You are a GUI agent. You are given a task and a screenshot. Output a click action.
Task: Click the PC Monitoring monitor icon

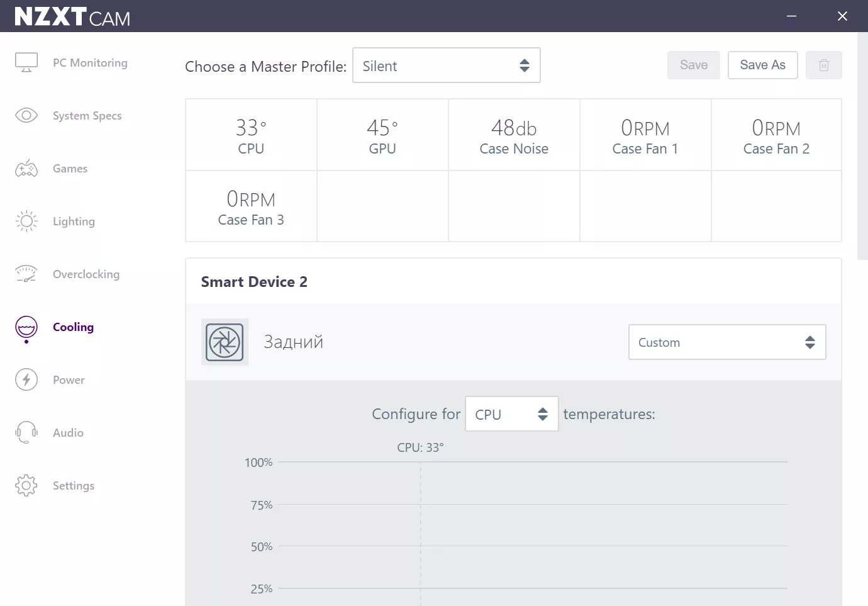(26, 63)
